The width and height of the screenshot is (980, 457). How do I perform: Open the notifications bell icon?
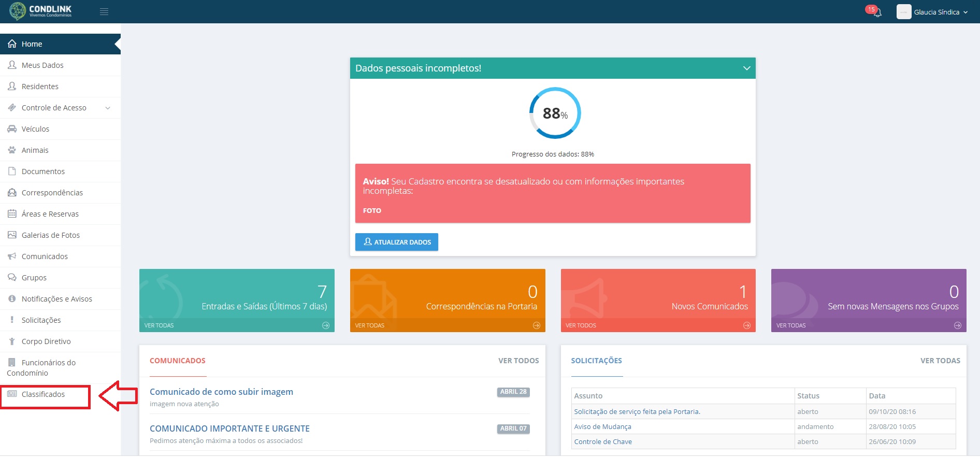877,13
